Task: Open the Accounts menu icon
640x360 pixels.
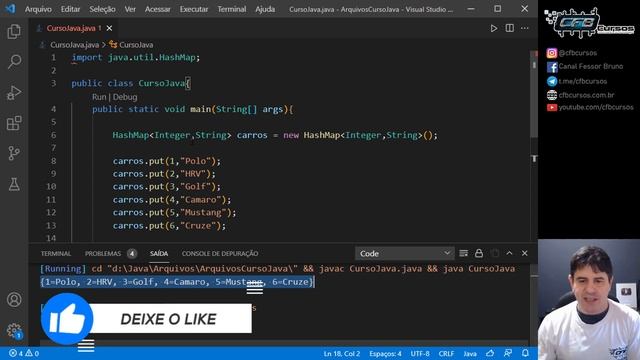Action: click(14, 300)
